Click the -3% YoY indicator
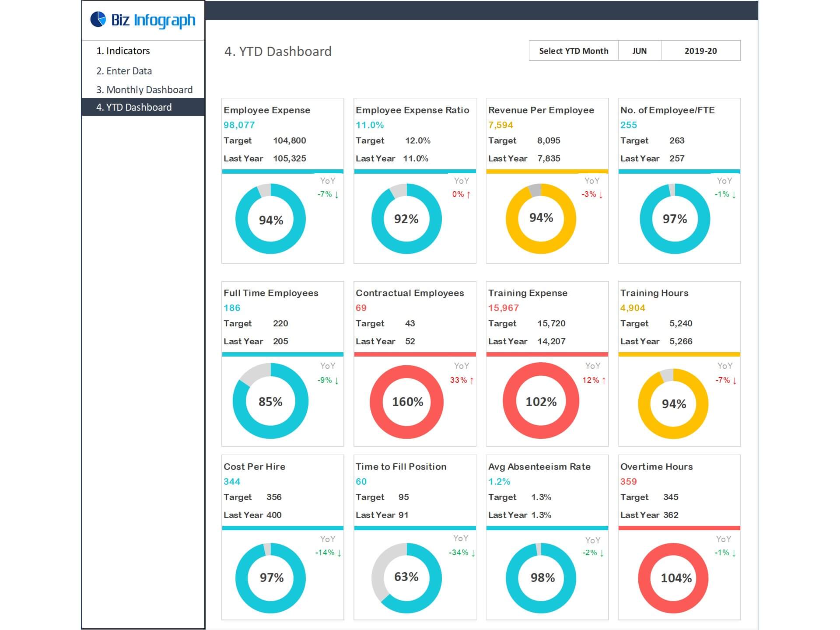The width and height of the screenshot is (840, 630). tap(592, 194)
